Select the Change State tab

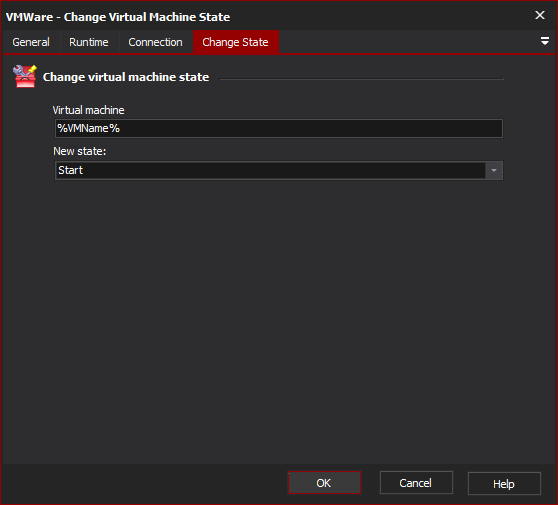point(235,42)
